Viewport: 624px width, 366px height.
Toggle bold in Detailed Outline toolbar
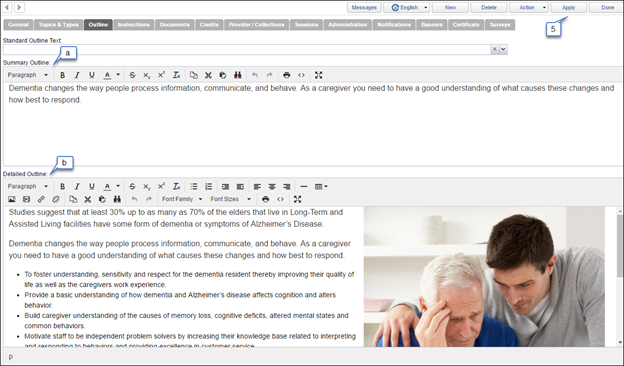click(x=62, y=186)
